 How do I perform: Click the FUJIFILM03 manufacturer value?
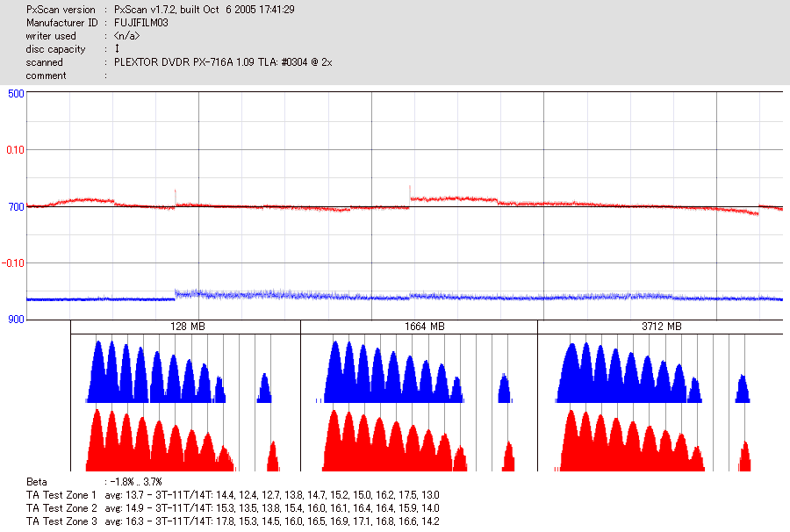pyautogui.click(x=141, y=23)
